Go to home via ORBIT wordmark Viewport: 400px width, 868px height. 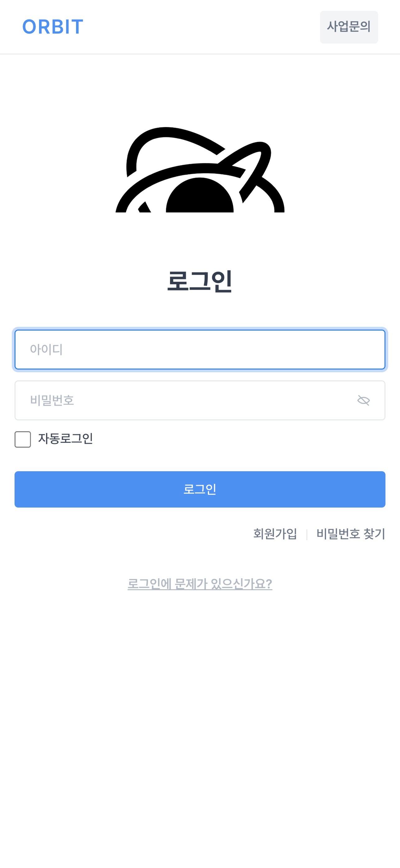(x=53, y=27)
